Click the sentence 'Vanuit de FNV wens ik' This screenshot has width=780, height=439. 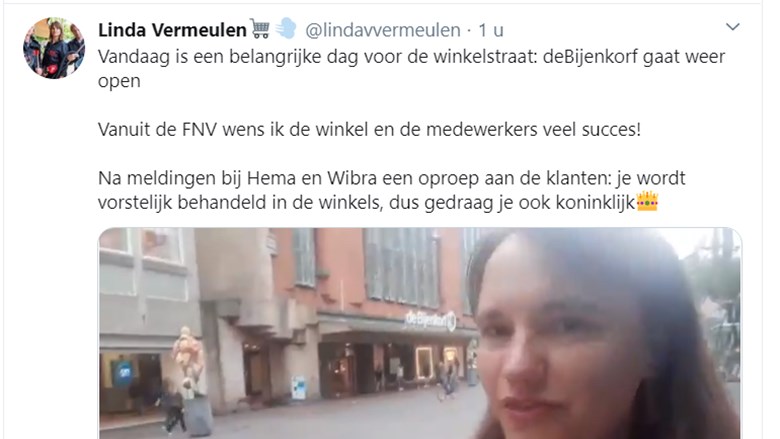coord(370,130)
